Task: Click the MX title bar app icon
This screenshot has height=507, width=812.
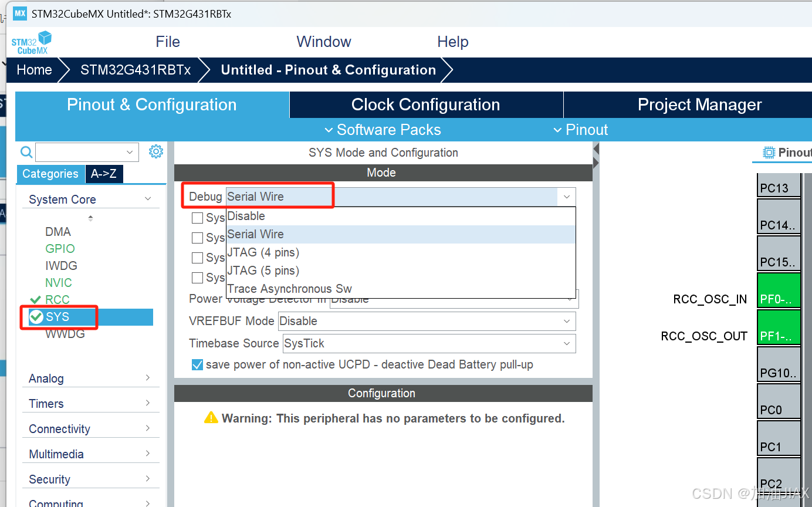Action: pyautogui.click(x=20, y=13)
